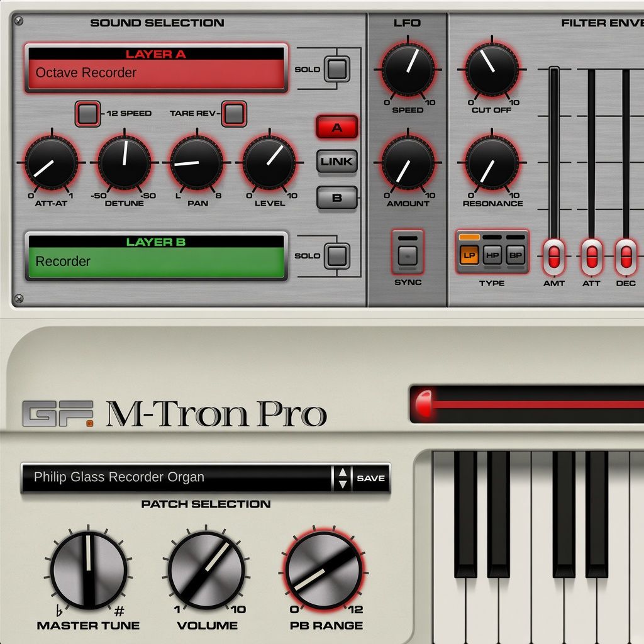This screenshot has width=644, height=644.
Task: Click the first black key on keyboard
Action: pyautogui.click(x=466, y=513)
